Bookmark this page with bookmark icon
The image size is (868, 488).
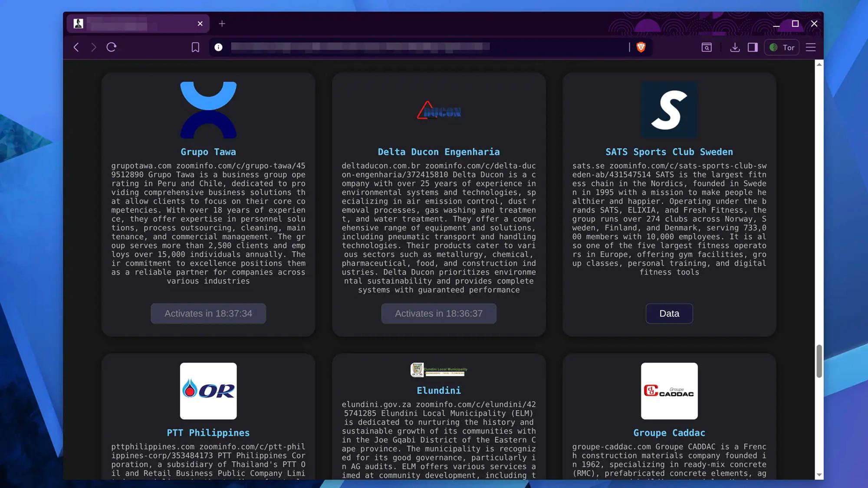(195, 47)
